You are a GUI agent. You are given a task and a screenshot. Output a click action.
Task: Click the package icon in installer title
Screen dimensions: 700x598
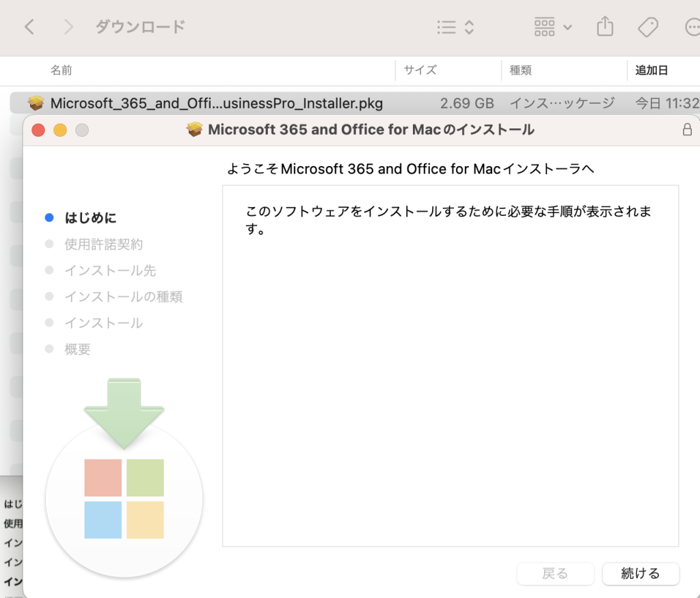(196, 130)
